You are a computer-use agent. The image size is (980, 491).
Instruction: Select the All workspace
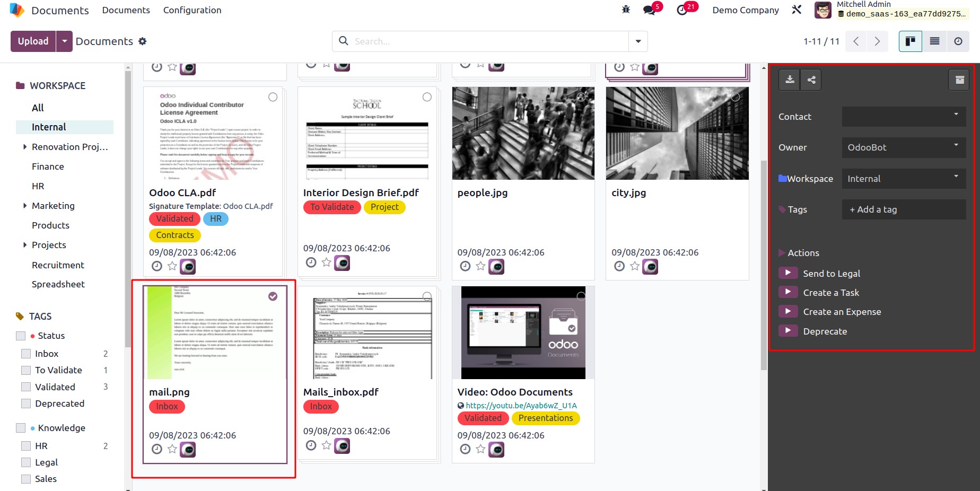(38, 108)
